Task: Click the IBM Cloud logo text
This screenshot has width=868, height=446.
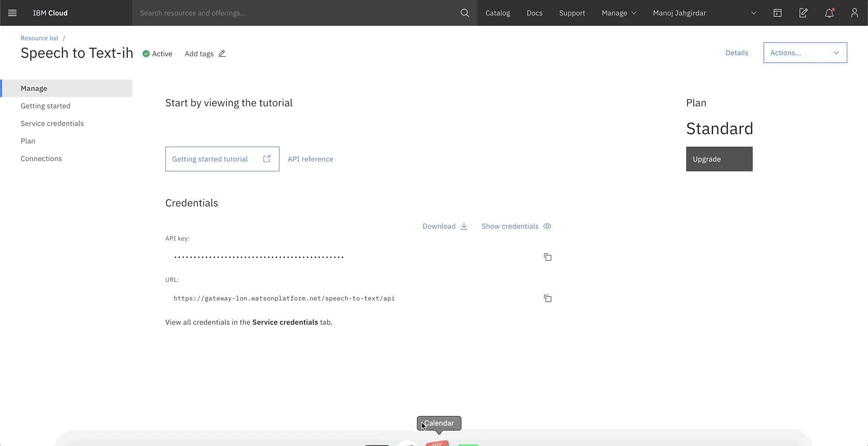Action: click(50, 13)
